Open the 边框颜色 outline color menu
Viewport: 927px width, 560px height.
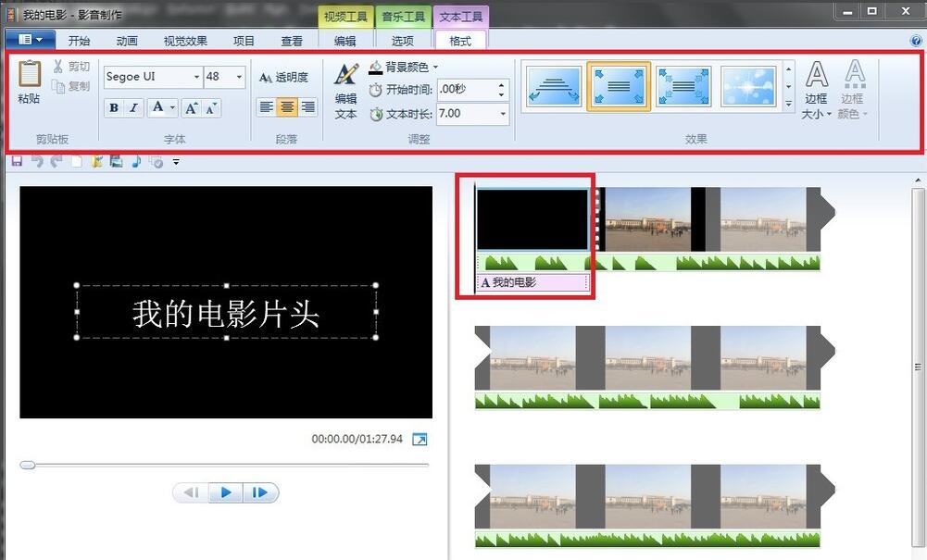pyautogui.click(x=853, y=90)
